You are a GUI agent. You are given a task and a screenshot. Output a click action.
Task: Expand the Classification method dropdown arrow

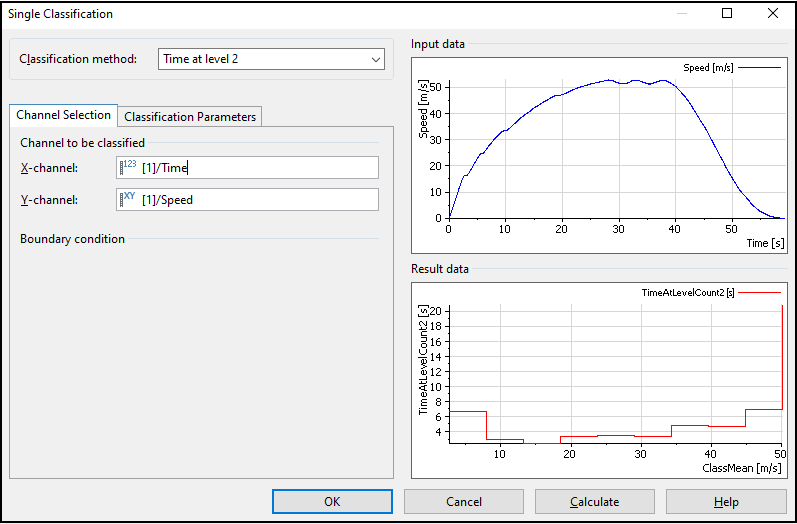(376, 59)
